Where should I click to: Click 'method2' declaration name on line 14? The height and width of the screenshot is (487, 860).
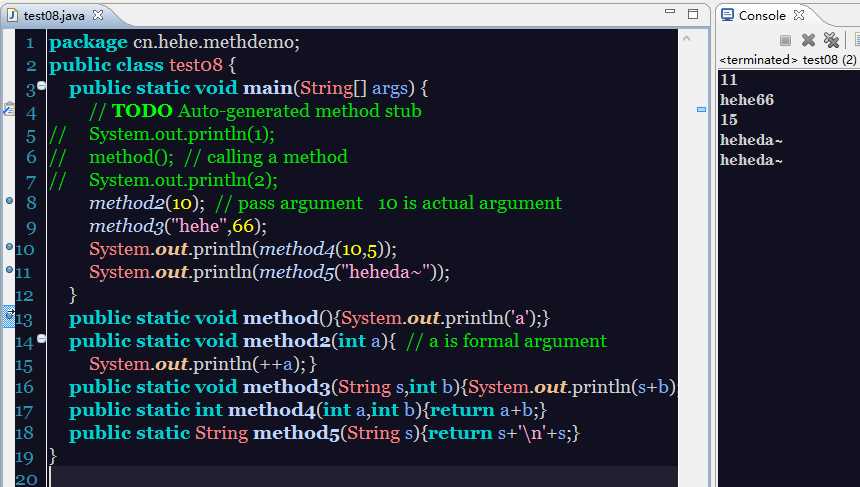(287, 341)
